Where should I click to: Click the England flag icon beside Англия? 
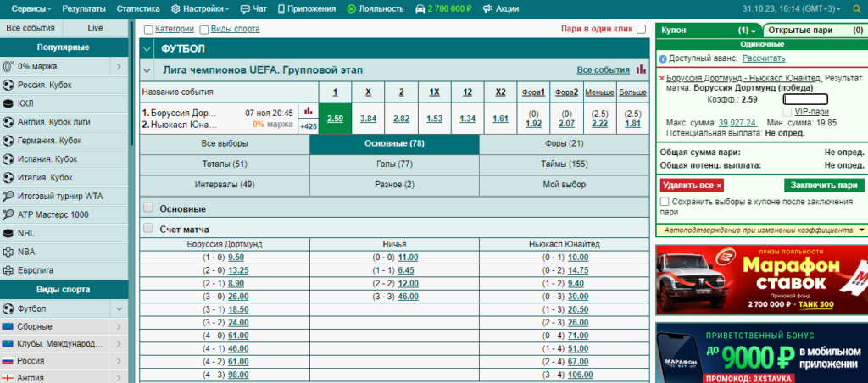pyautogui.click(x=8, y=379)
